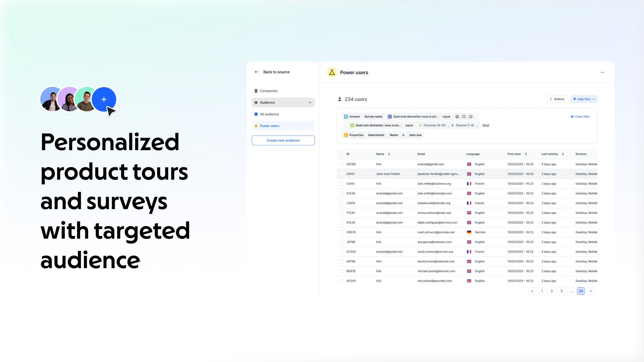Go to previous page with left chevron
This screenshot has width=644, height=362.
coord(532,291)
